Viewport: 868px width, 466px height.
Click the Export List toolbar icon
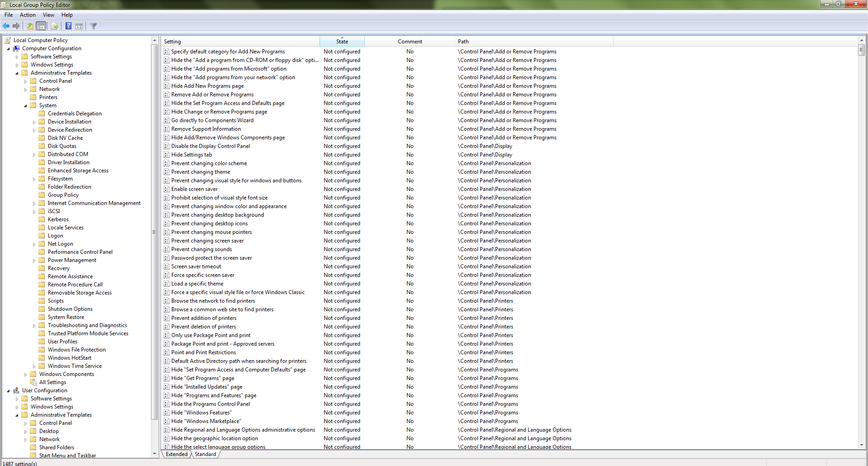[x=55, y=26]
